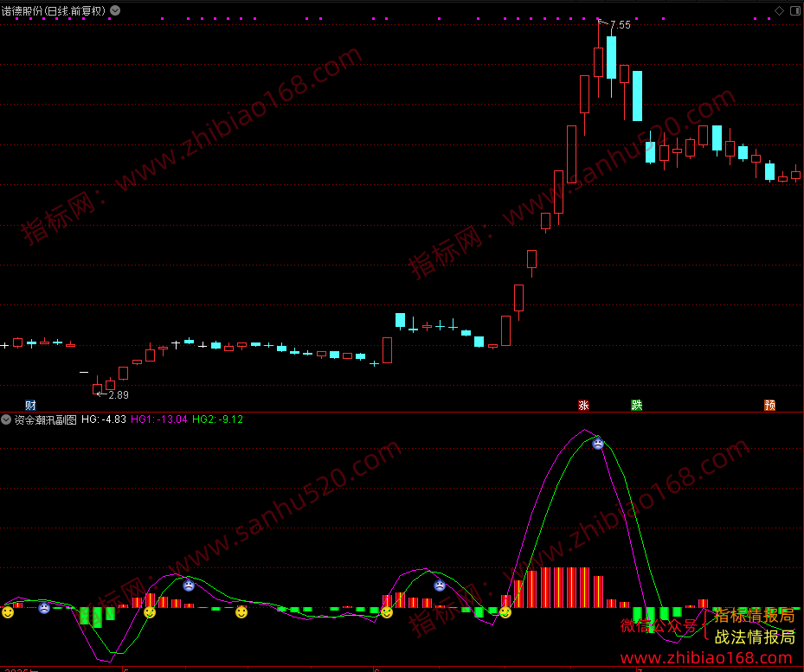The image size is (804, 672).
Task: Click the middle yellow smiley of the five
Action: tap(241, 612)
